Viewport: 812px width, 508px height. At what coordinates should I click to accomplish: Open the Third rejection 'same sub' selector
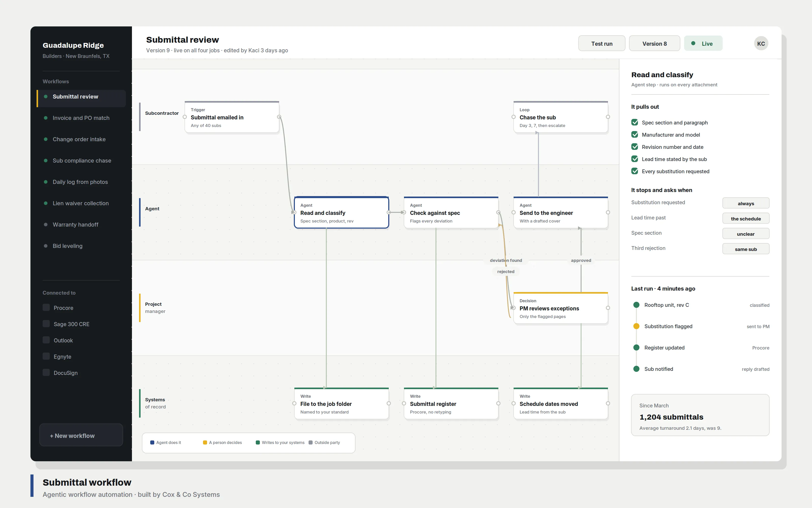pos(746,249)
